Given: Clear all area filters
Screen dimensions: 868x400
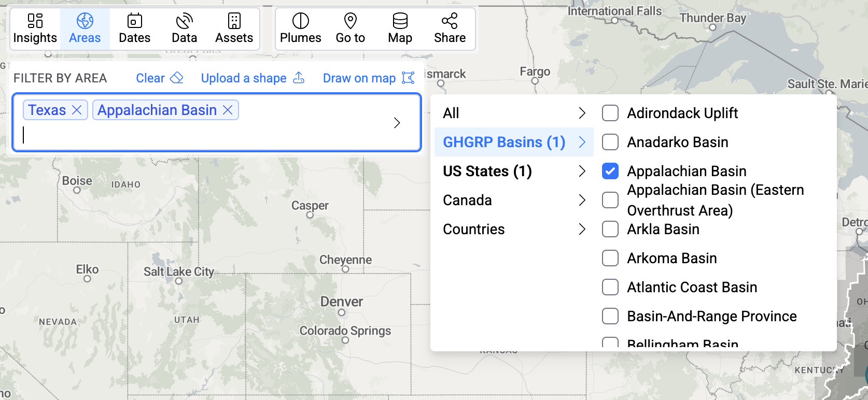Looking at the screenshot, I should pos(159,78).
